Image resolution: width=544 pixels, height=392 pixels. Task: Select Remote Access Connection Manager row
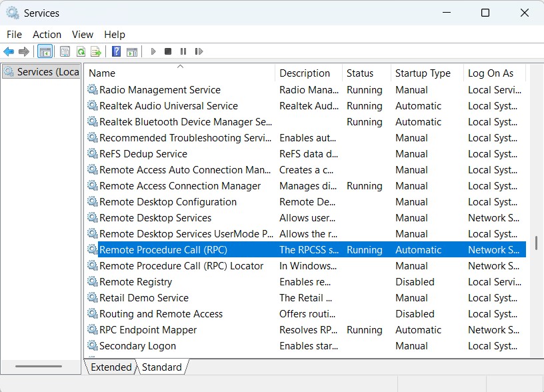(x=306, y=185)
